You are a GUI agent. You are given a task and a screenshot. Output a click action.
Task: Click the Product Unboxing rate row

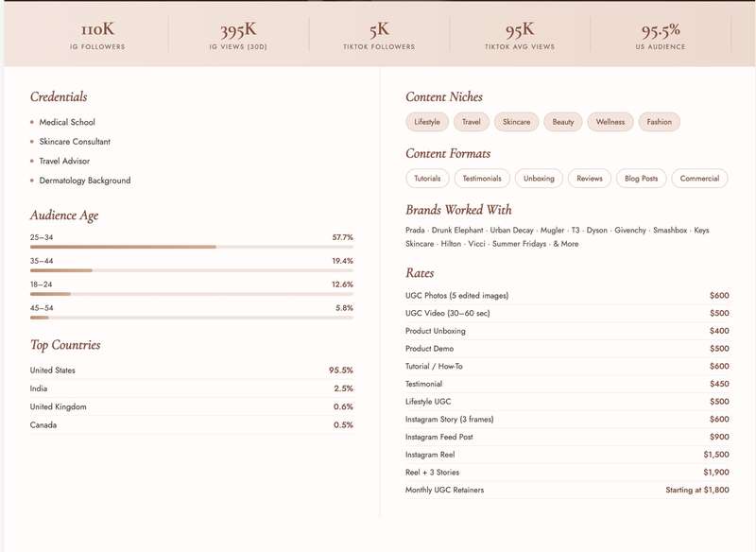568,331
